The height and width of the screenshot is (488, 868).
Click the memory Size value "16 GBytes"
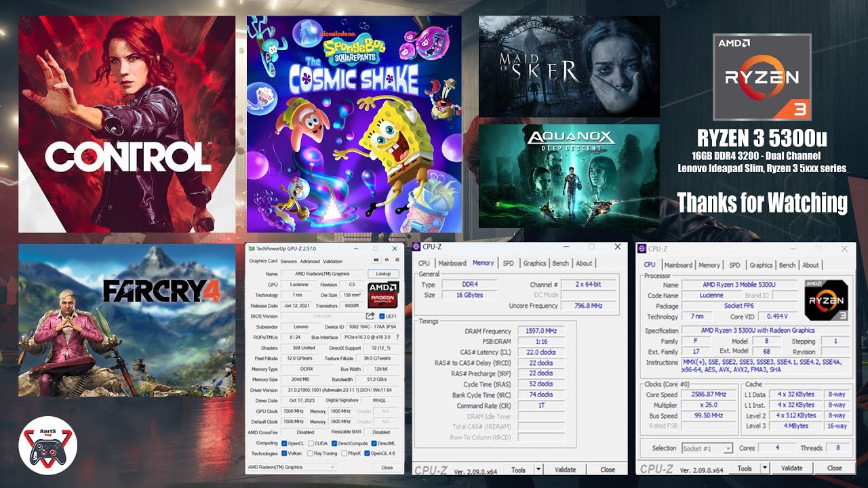pyautogui.click(x=471, y=296)
